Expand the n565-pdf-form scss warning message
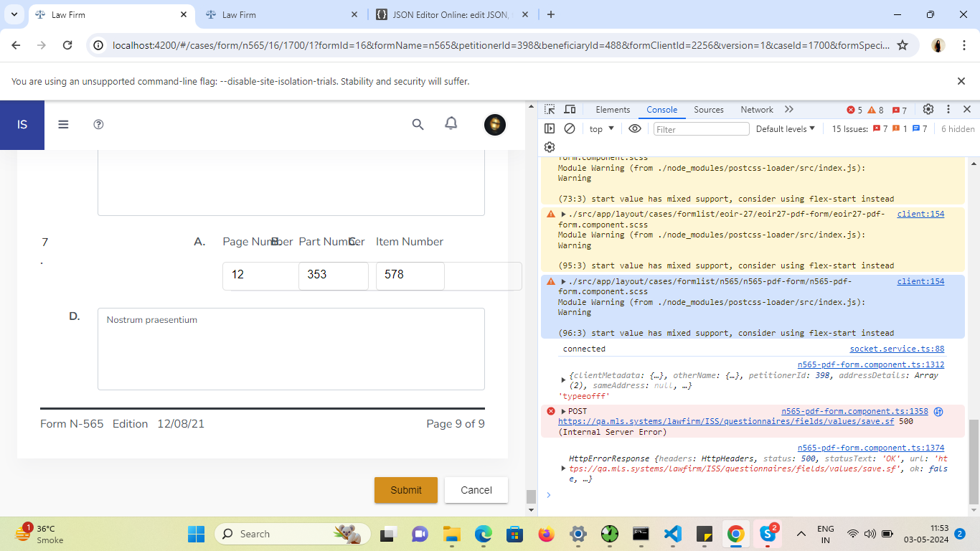 click(564, 281)
